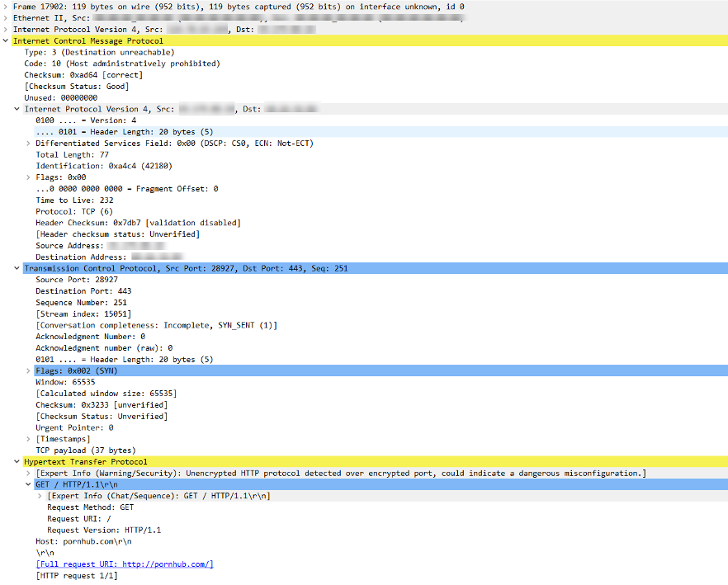Screen dimensions: 728x585
Task: Select Type: 3 (Destination unreachable) row
Action: pos(99,53)
